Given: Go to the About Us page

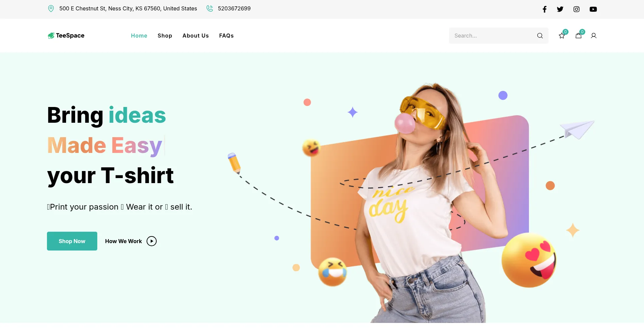Looking at the screenshot, I should tap(196, 36).
